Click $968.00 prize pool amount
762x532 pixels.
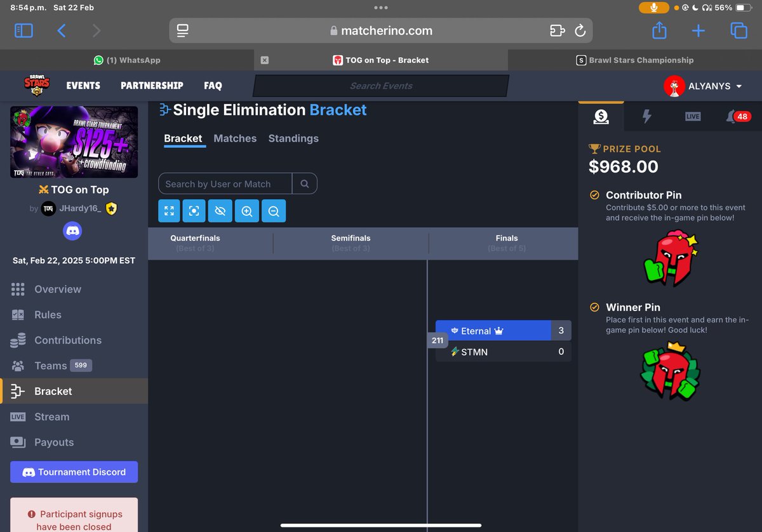point(624,167)
